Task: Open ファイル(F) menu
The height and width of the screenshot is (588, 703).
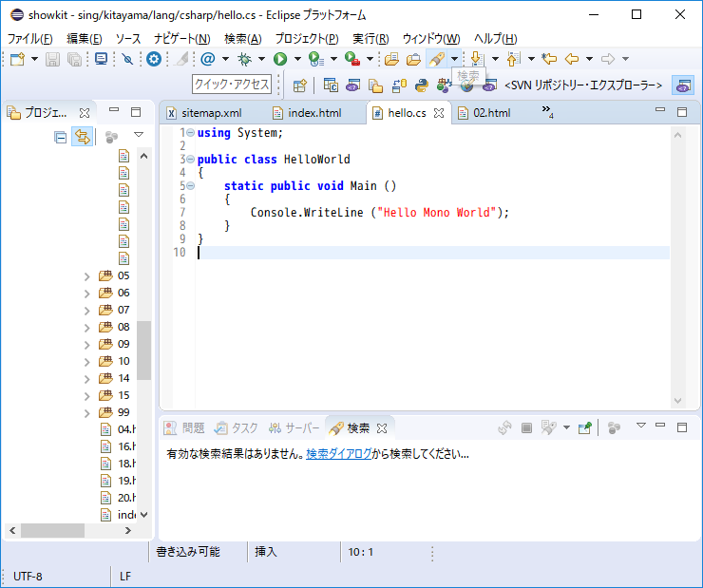Action: tap(30, 39)
